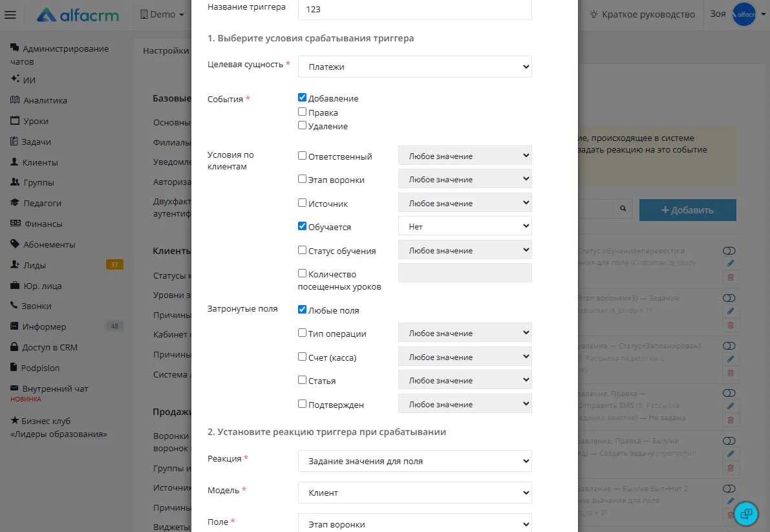
Task: Click the Клиенты person icon
Action: click(15, 162)
